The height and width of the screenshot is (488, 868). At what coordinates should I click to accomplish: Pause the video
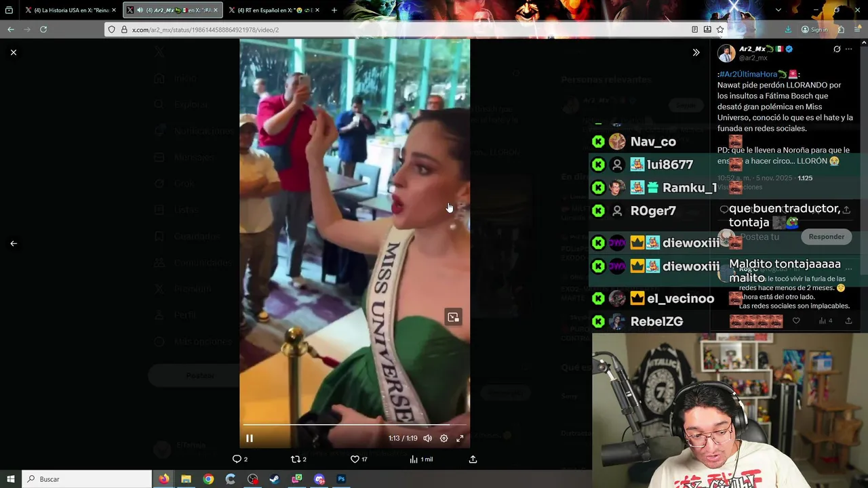[250, 439]
